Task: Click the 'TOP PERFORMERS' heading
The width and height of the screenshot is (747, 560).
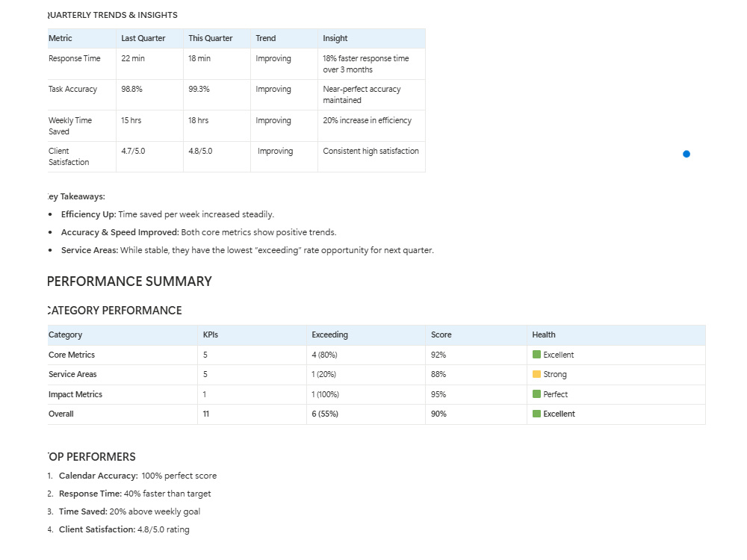Action: [x=91, y=457]
